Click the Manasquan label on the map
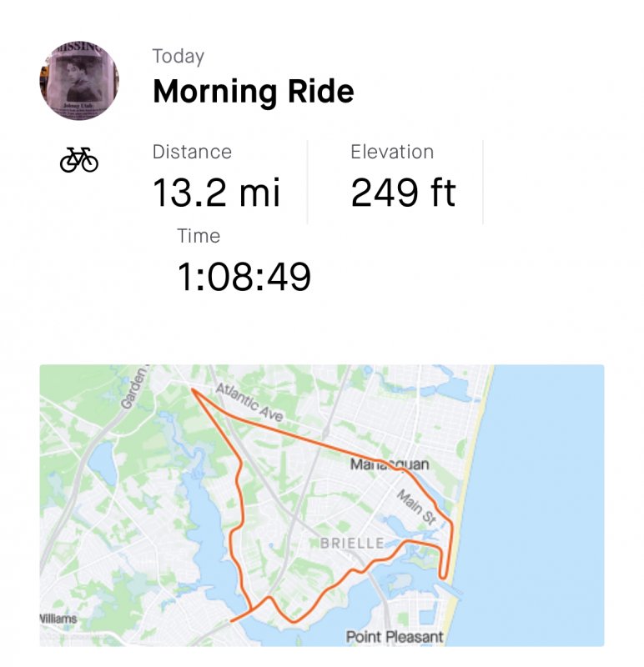The height and width of the screenshot is (667, 644). click(390, 464)
